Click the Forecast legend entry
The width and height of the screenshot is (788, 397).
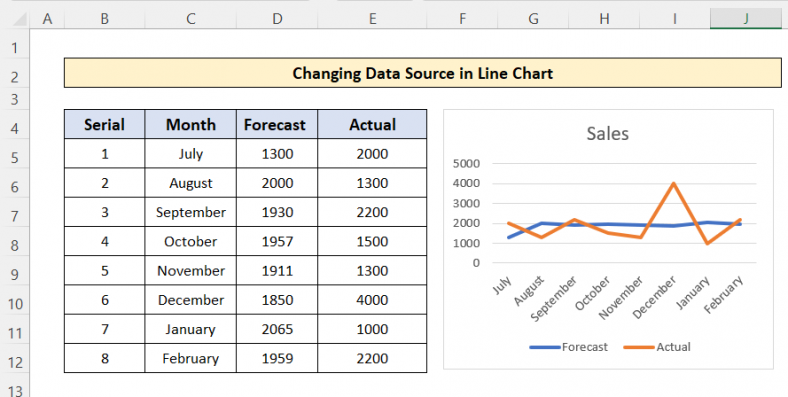[568, 347]
